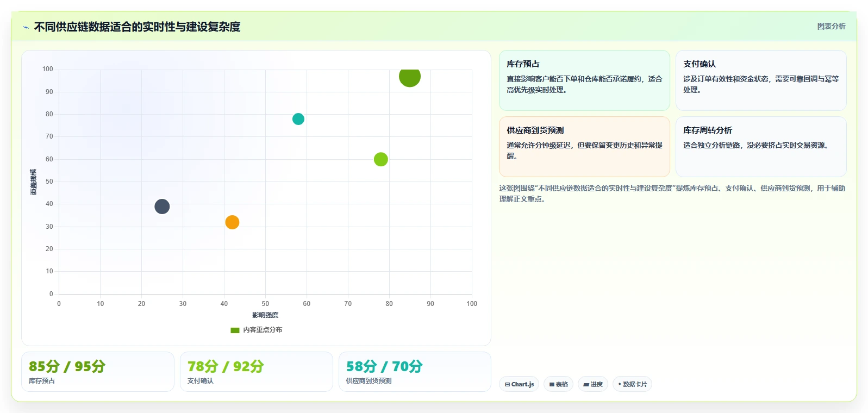Open the 供应商到货预测 info card

click(584, 147)
